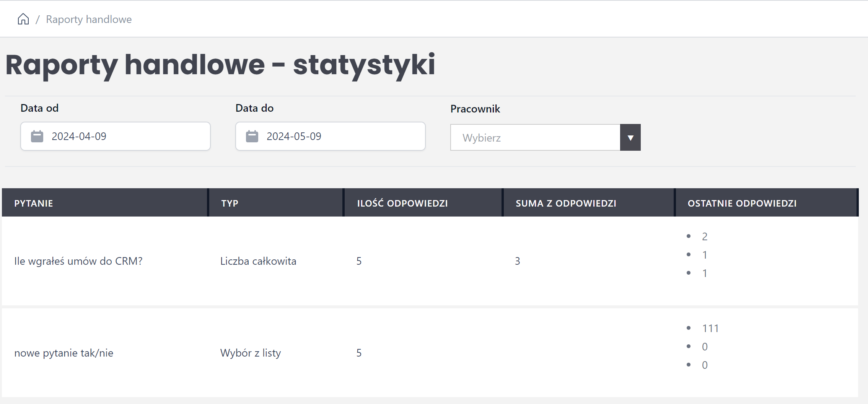Click the Suma z odpowiedzi column header
Viewport: 868px width, 404px height.
[566, 203]
